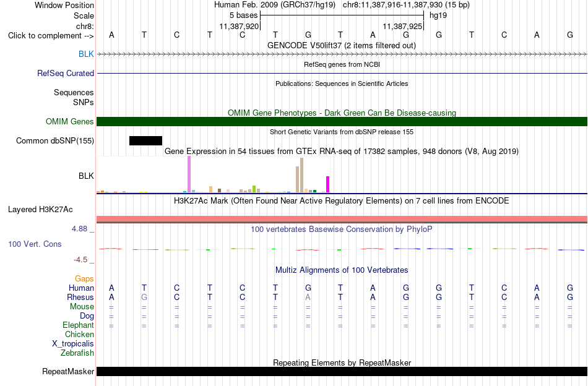Image resolution: width=588 pixels, height=386 pixels.
Task: Click the 'Human' species label
Action: click(x=81, y=288)
